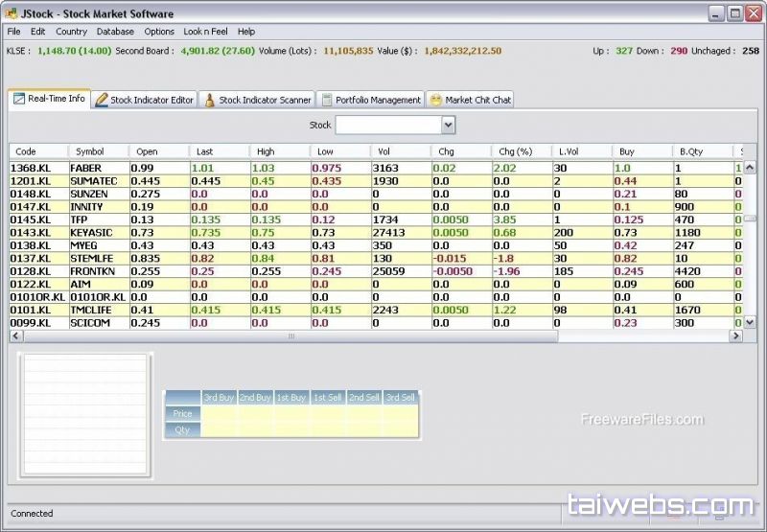Select the FABER stock row
Screen dimensions: 767x532
[x=85, y=169]
